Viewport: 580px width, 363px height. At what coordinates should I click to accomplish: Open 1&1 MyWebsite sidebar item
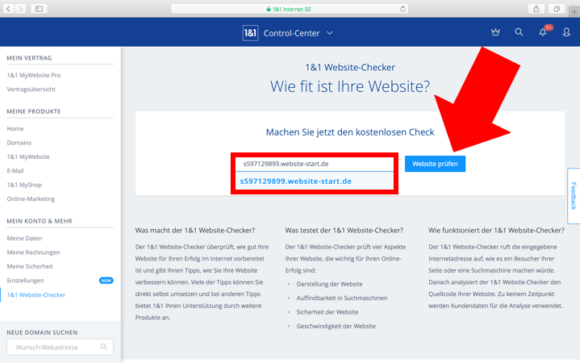28,157
